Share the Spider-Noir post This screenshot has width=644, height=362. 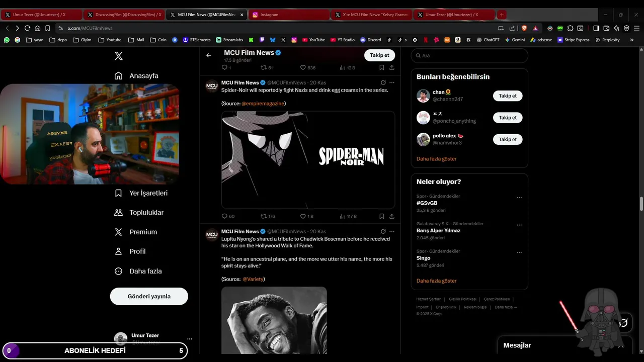[x=392, y=216]
